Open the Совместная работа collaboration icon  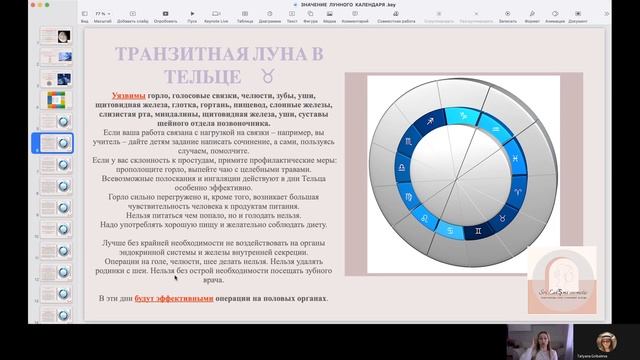tap(396, 14)
